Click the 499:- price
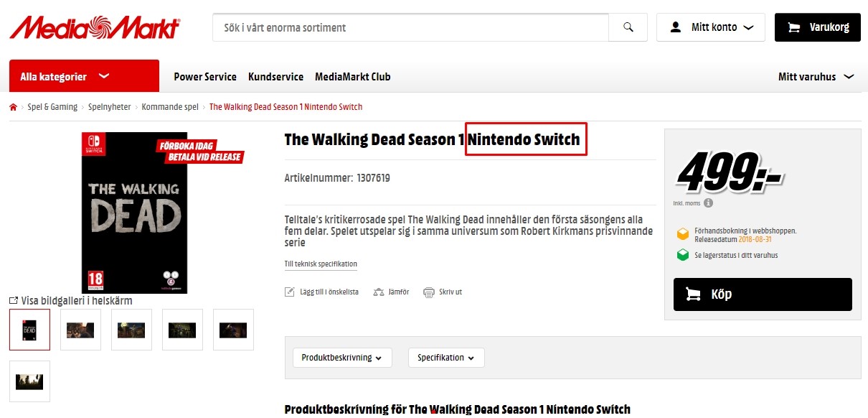 click(x=728, y=172)
